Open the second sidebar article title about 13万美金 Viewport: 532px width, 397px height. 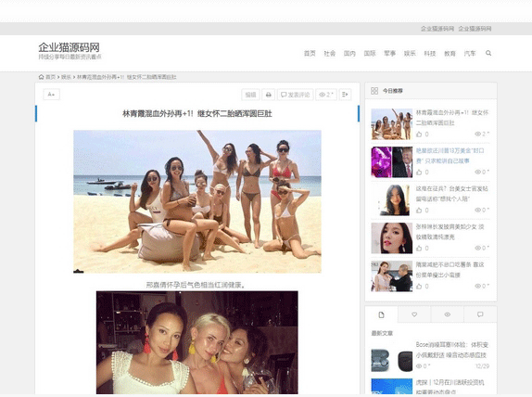click(450, 156)
